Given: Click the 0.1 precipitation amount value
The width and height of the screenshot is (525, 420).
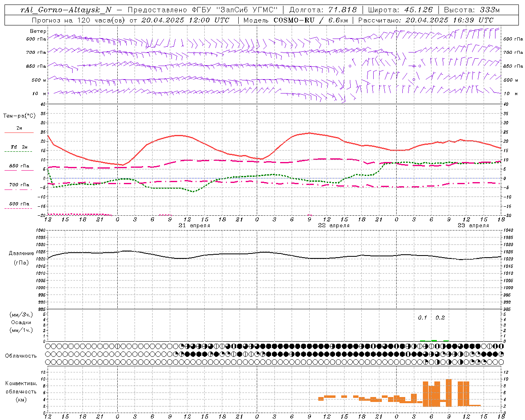Looking at the screenshot, I should click(x=422, y=318).
